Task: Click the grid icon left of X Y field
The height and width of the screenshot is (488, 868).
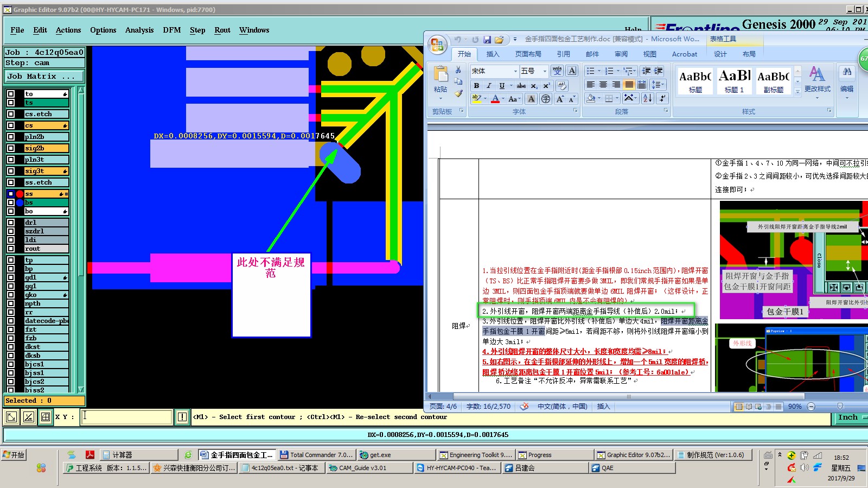Action: tap(46, 417)
